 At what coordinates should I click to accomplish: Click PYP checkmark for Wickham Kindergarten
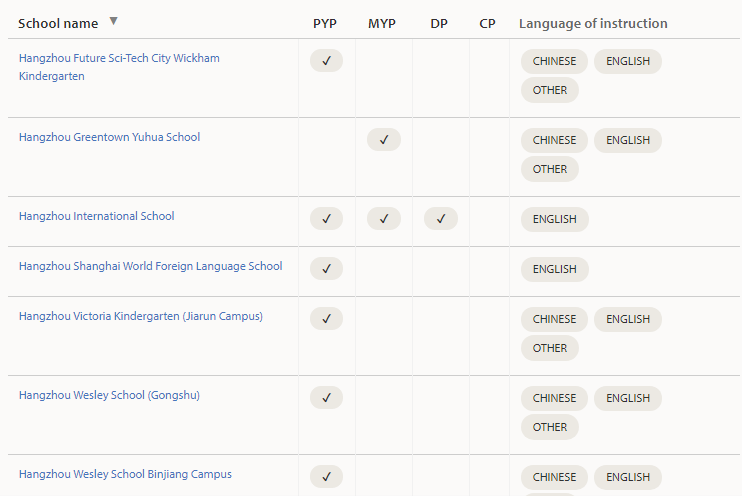pos(327,61)
